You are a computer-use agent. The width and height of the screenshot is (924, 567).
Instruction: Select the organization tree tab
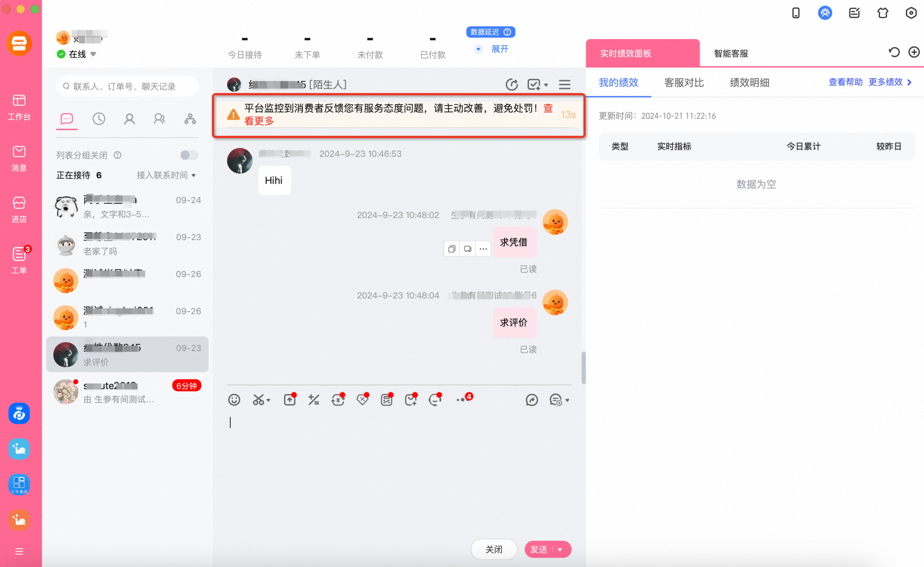190,119
